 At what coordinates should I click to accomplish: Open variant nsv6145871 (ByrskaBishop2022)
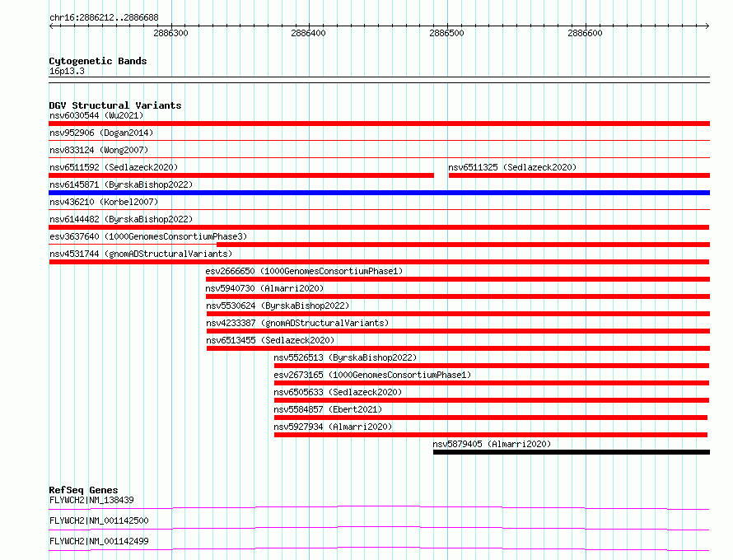pos(121,184)
